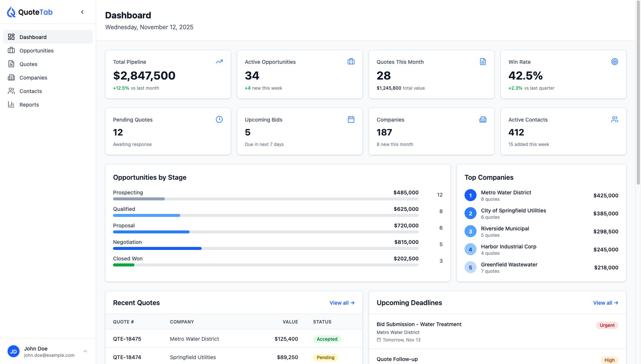Screen dimensions: 641x364
Task: Click the building icon on Companies card
Action: tap(483, 119)
